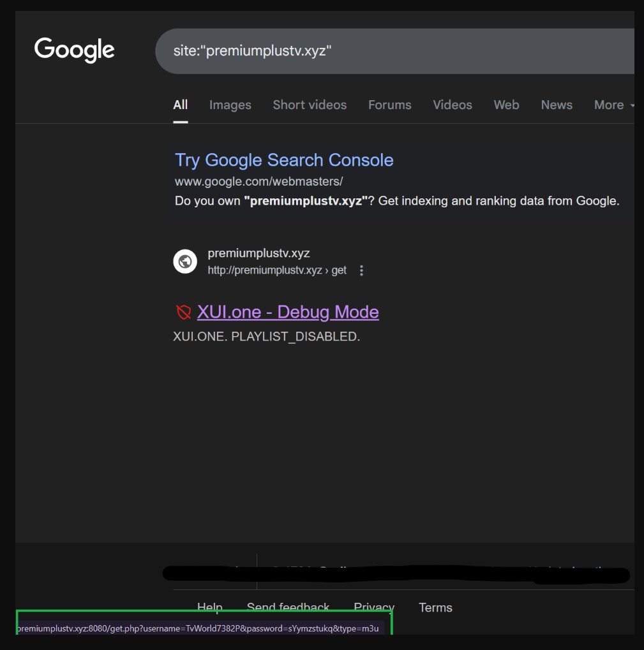Open the Short videos tab
The width and height of the screenshot is (644, 650).
tap(310, 105)
